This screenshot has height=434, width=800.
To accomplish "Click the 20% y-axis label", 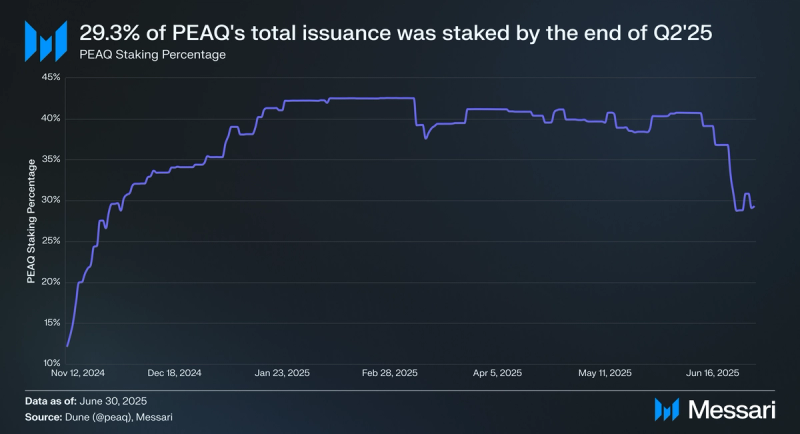I will 51,282.
